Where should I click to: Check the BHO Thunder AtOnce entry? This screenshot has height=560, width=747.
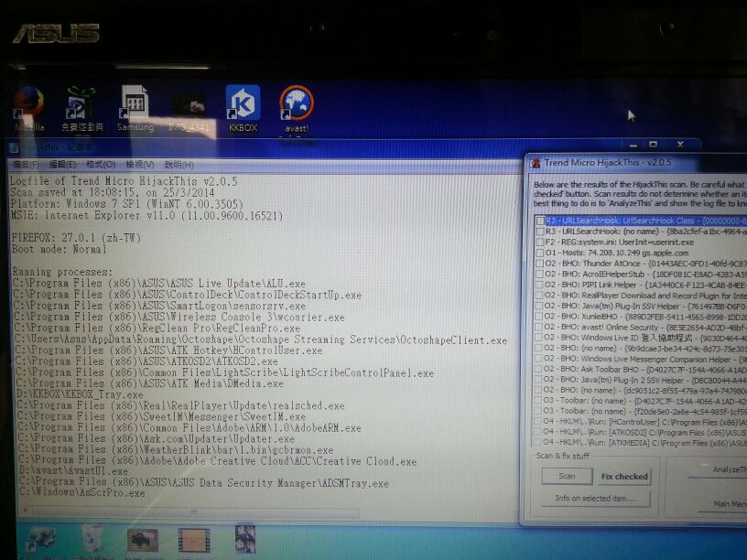click(x=540, y=264)
